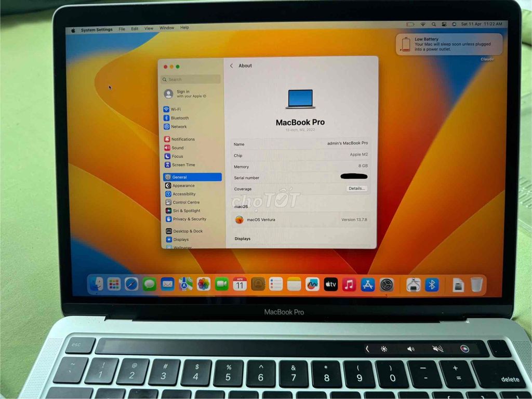Image resolution: width=532 pixels, height=399 pixels.
Task: Click System Settings in the Dock
Action: (x=387, y=285)
